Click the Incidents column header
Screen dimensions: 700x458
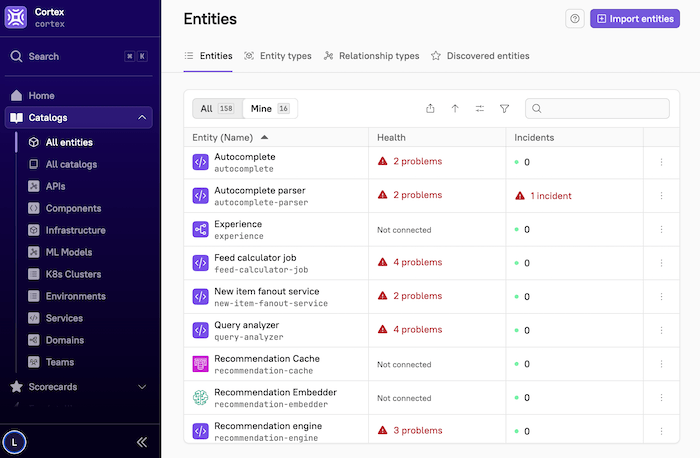tap(534, 137)
